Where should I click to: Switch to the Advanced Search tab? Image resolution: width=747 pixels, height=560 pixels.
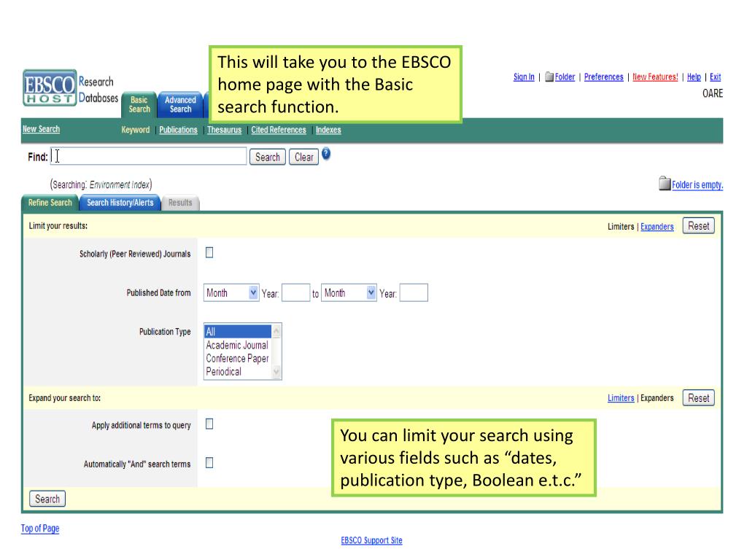pyautogui.click(x=181, y=104)
